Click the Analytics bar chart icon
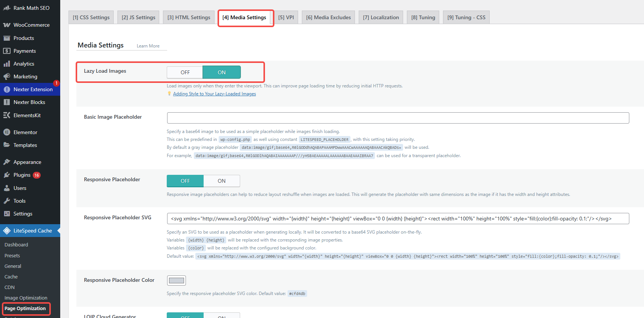Image resolution: width=644 pixels, height=318 pixels. tap(7, 64)
